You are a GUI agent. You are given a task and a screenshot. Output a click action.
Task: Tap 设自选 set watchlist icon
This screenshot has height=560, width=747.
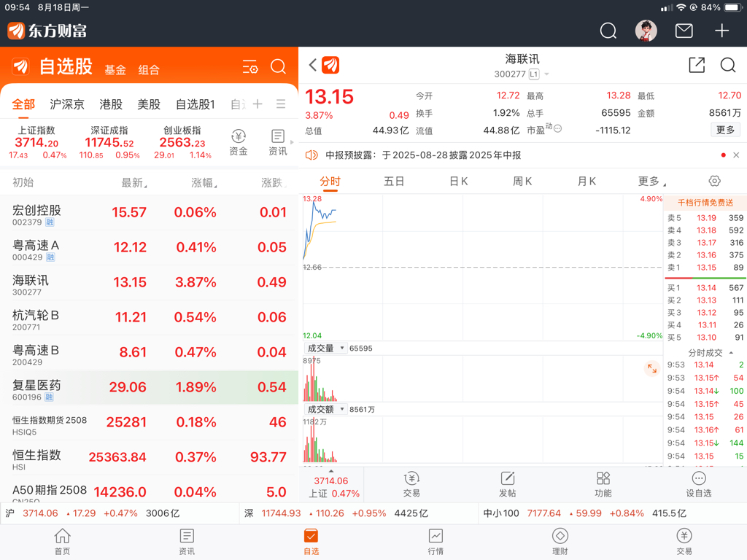tap(699, 485)
